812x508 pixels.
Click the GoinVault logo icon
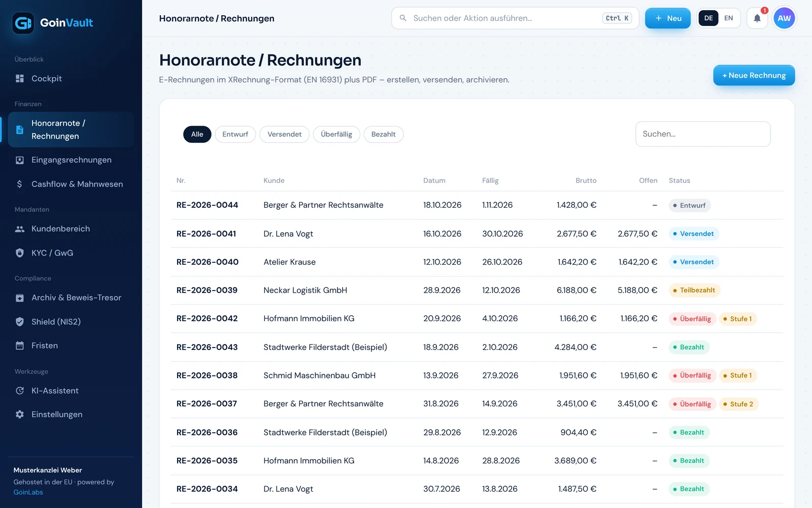tap(23, 23)
